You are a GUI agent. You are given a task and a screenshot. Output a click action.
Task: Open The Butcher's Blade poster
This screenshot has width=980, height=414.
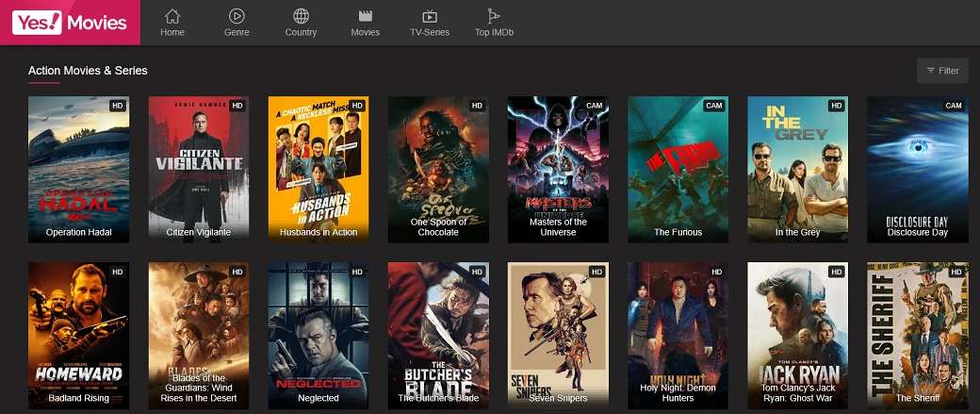click(x=439, y=336)
